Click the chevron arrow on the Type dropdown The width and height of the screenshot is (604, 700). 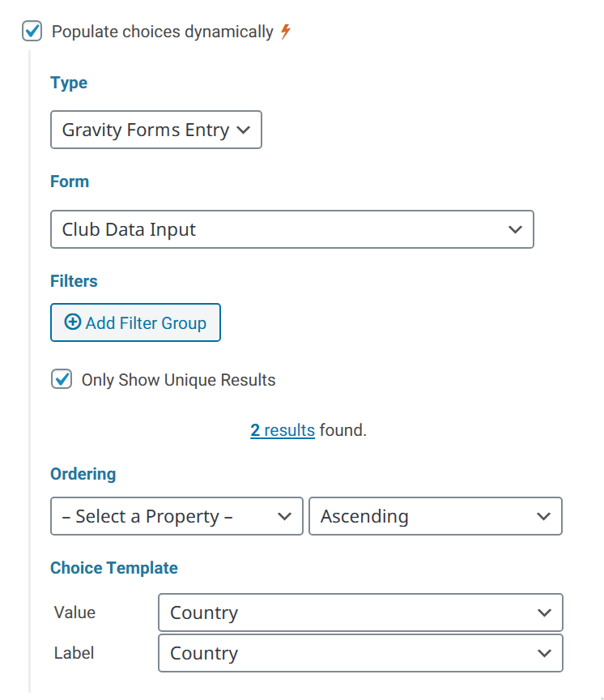tap(243, 130)
